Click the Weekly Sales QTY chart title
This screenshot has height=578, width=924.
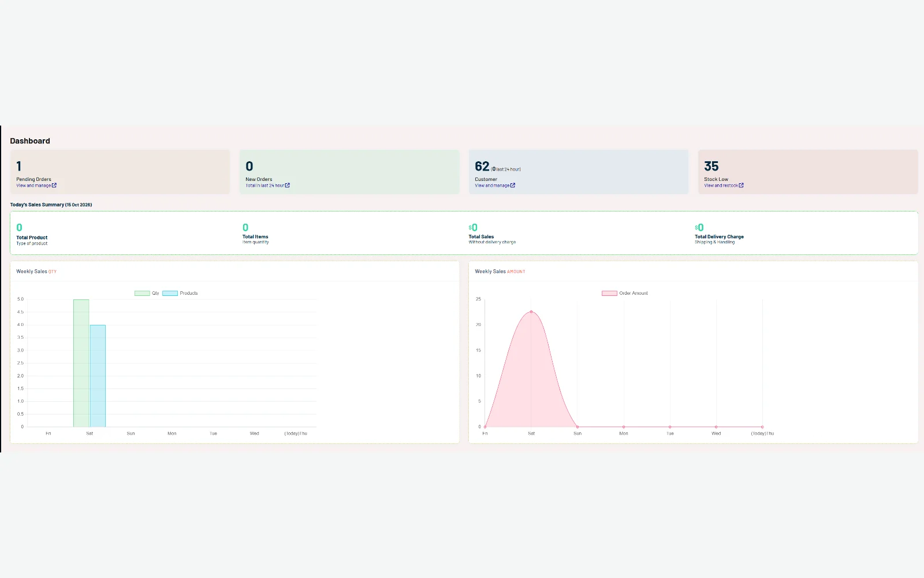(x=36, y=272)
